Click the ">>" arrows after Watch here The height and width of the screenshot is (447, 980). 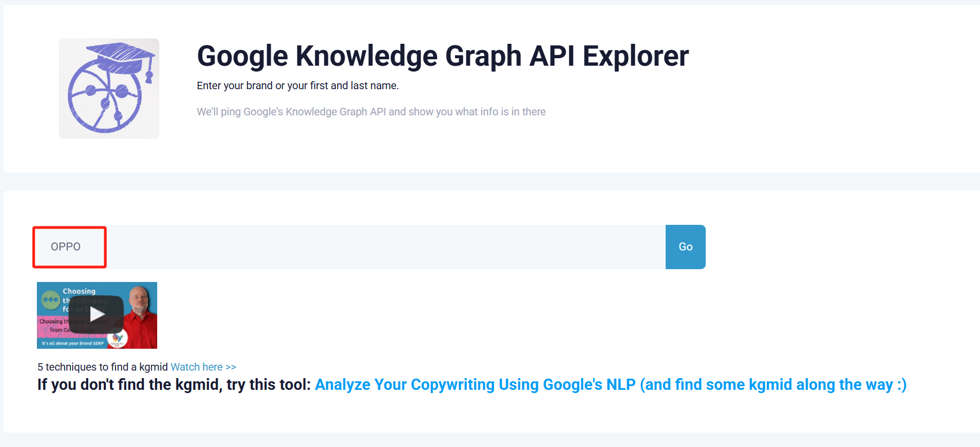click(231, 367)
